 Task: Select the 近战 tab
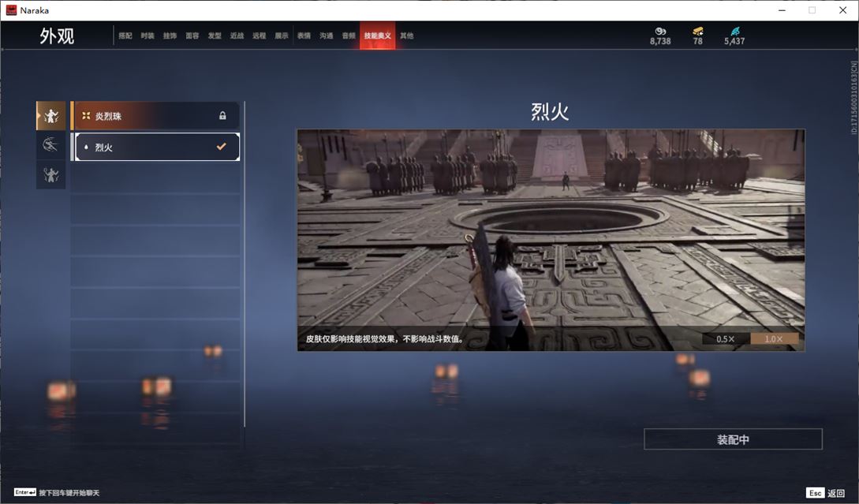(x=237, y=35)
